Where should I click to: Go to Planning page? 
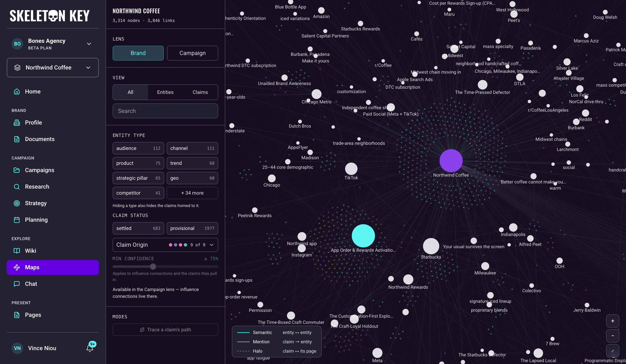pyautogui.click(x=53, y=220)
